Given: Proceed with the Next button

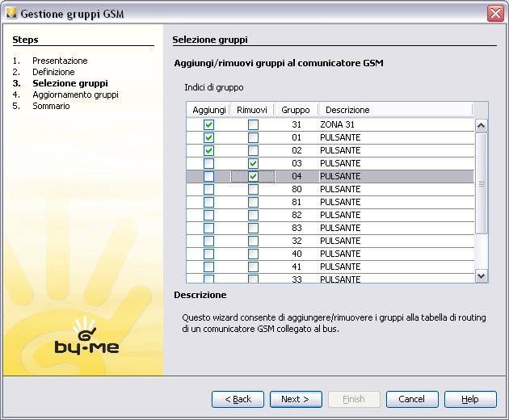Looking at the screenshot, I should point(296,399).
